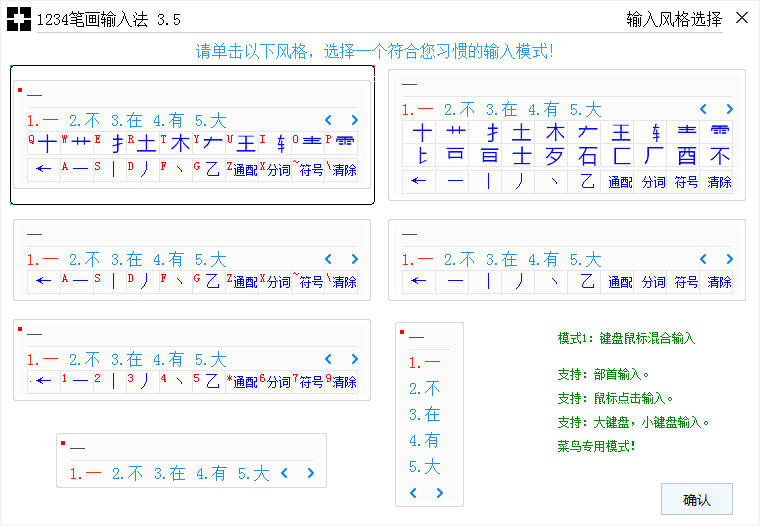Click the 厂 radical in the top-right grid
The height and width of the screenshot is (526, 760).
[x=653, y=156]
